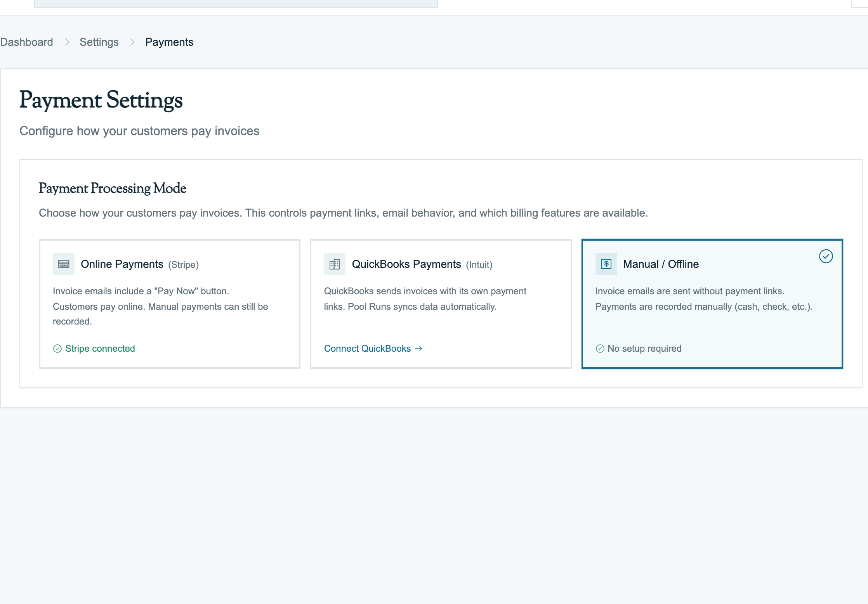Click the 'Choose how your customers pay invoices' description

click(x=343, y=213)
